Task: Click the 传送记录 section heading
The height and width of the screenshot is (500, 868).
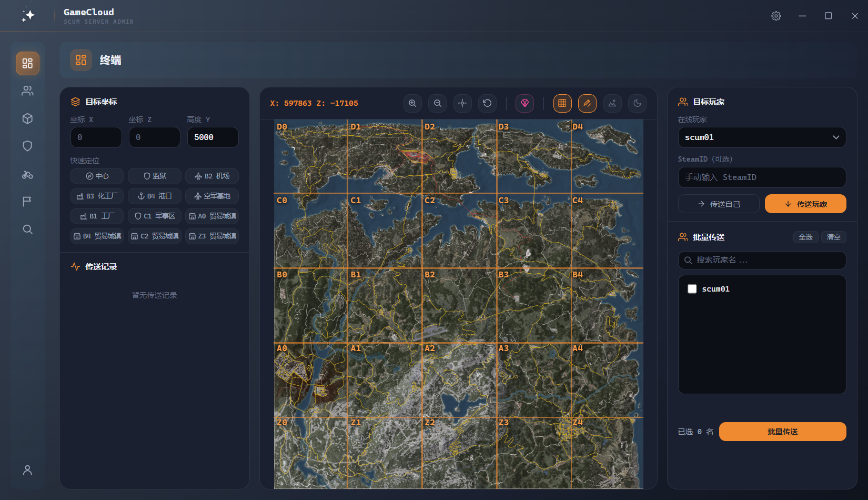Action: coord(101,266)
